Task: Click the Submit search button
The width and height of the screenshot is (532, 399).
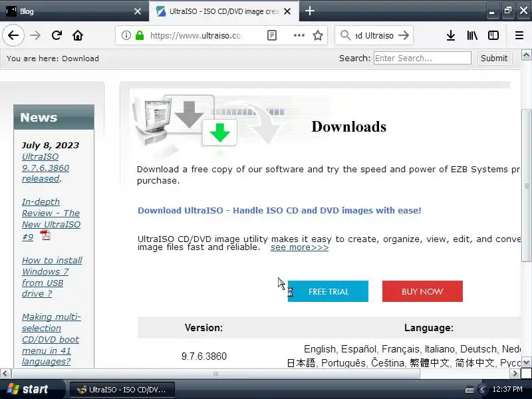Action: tap(494, 58)
